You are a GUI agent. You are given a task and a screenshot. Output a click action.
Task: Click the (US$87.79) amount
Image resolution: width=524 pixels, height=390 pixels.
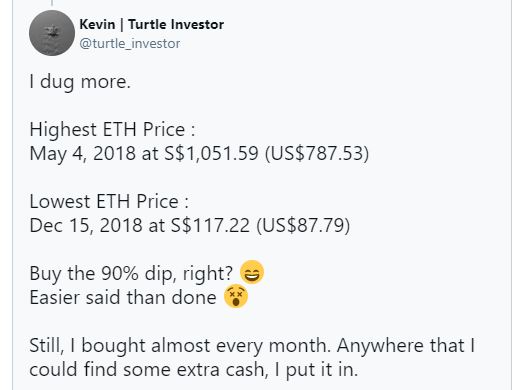[303, 226]
